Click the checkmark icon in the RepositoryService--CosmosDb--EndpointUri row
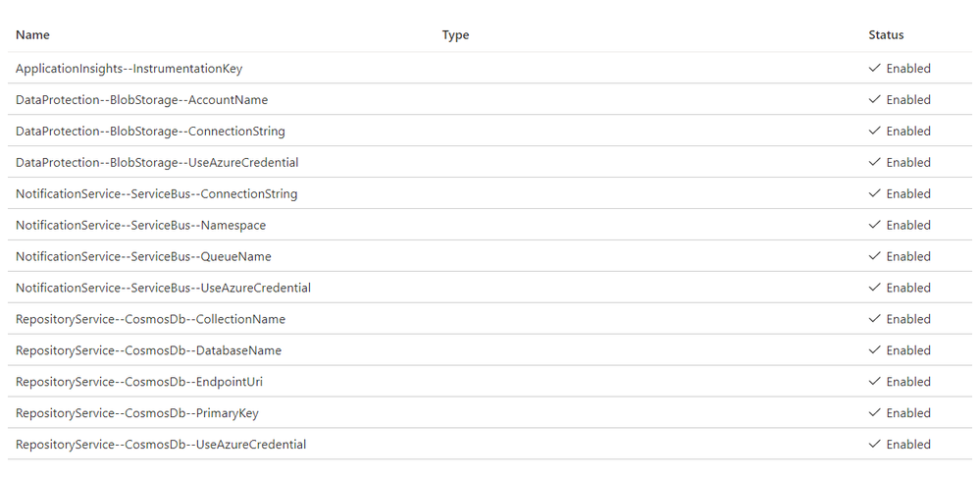Image resolution: width=980 pixels, height=479 pixels. click(x=874, y=382)
